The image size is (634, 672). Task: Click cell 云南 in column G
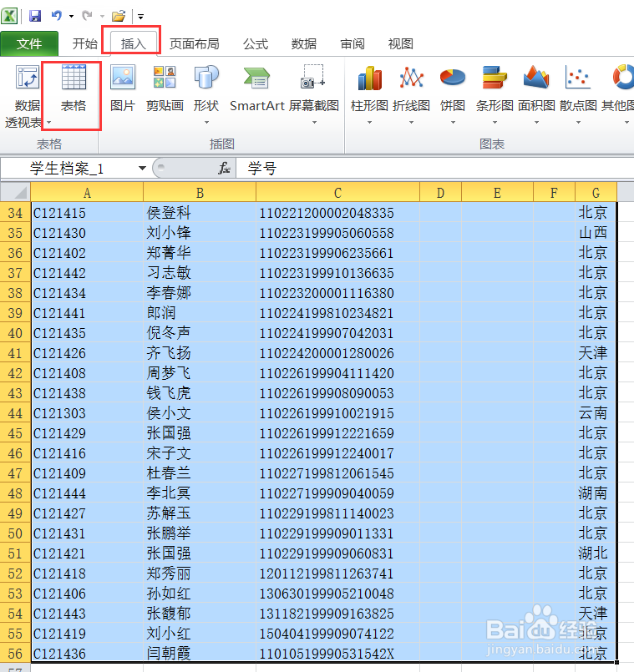coord(596,412)
